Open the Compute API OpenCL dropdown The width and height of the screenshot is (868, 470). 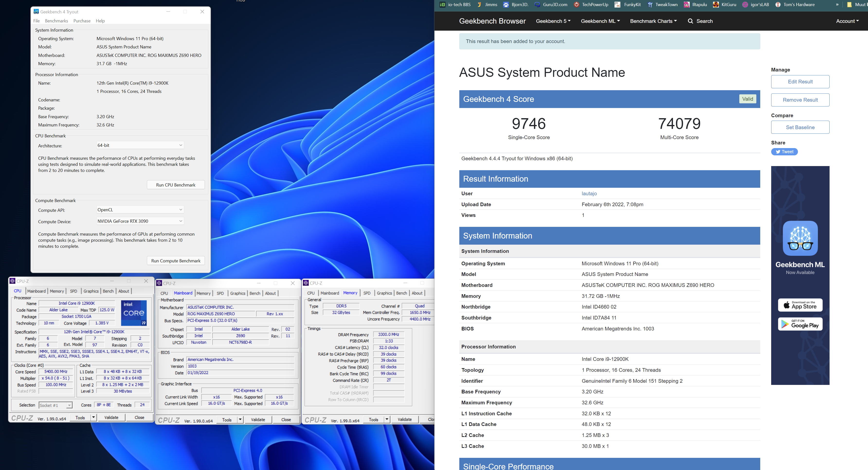(140, 210)
